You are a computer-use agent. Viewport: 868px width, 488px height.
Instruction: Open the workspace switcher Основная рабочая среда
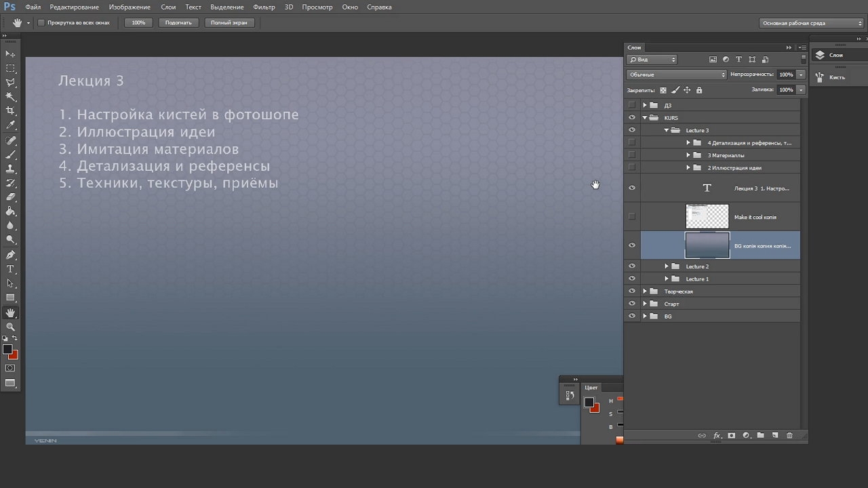click(x=812, y=23)
